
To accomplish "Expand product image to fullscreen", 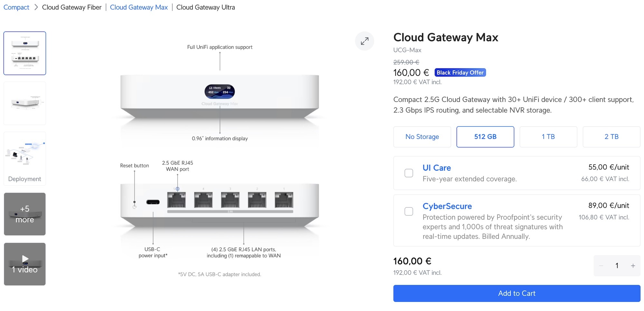I will (x=365, y=41).
